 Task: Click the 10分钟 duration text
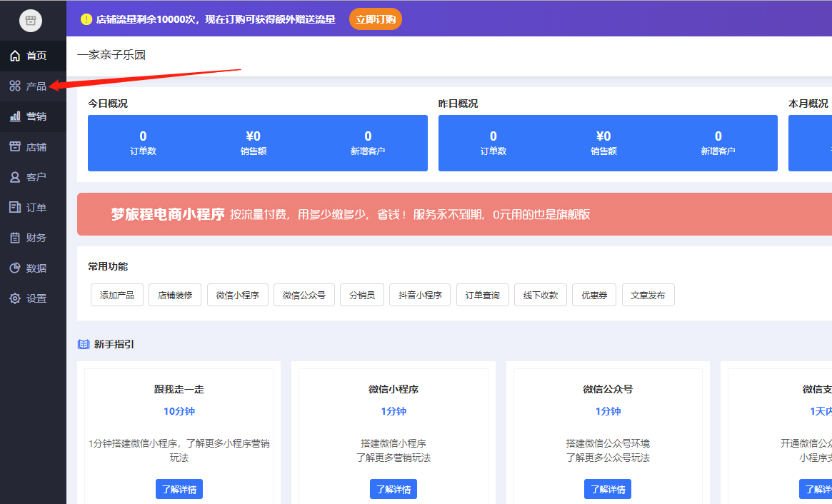tap(179, 411)
